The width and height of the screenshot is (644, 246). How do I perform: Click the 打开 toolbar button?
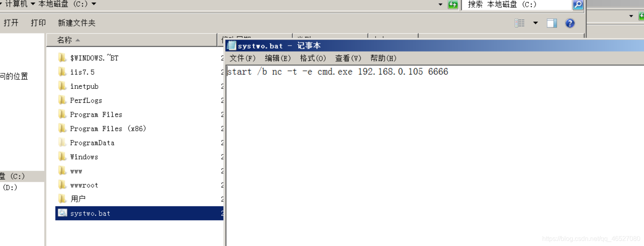tap(11, 23)
